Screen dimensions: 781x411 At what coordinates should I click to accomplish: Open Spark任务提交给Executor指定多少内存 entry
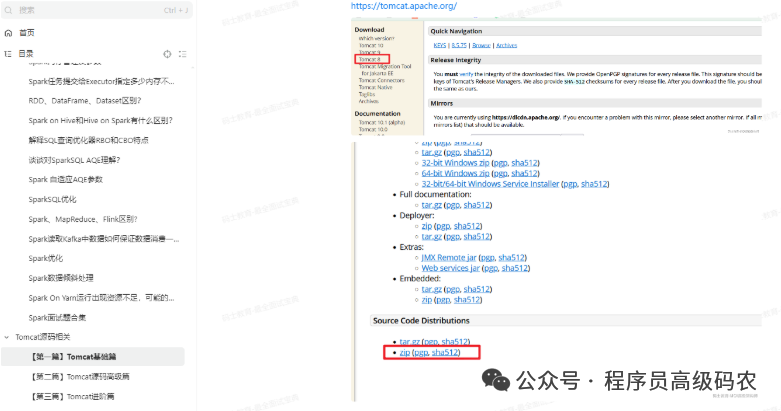pos(102,81)
